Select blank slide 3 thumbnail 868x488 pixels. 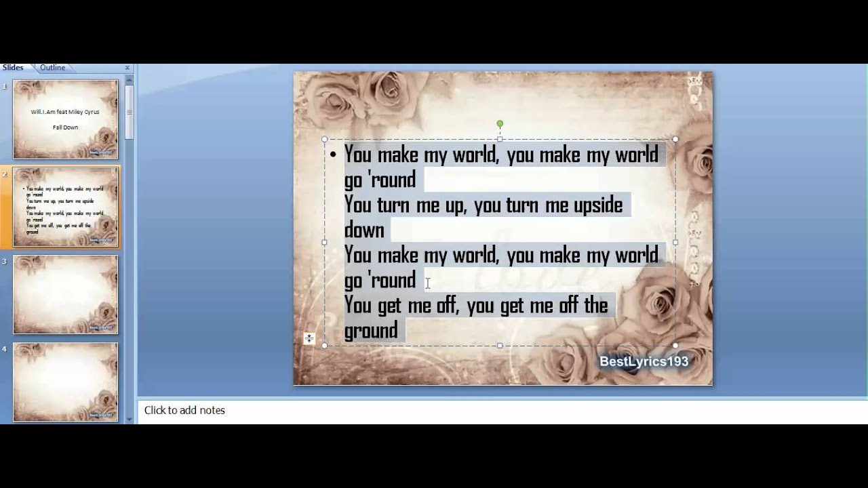tap(66, 294)
